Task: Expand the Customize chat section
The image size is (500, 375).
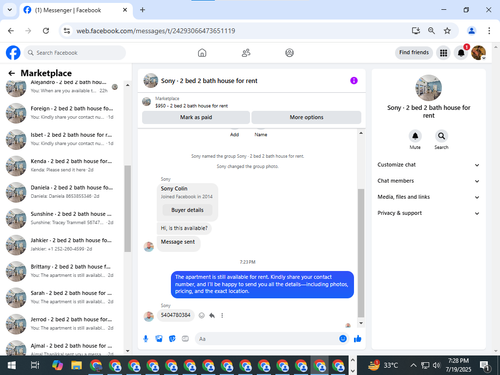Action: [429, 165]
